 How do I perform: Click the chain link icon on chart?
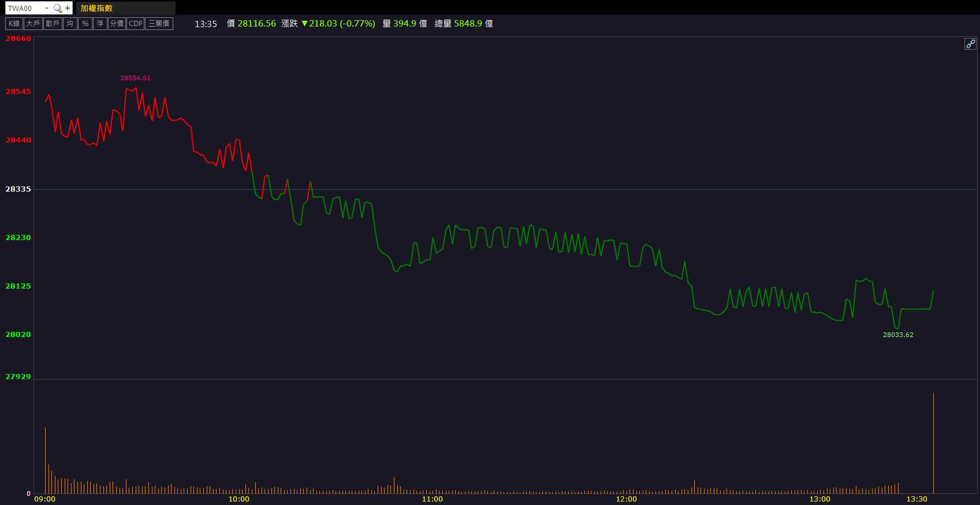(970, 44)
